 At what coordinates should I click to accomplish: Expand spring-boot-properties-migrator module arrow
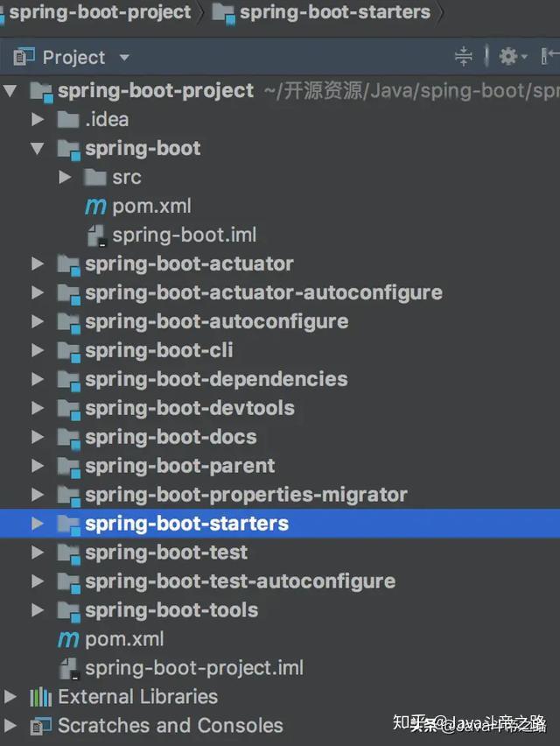click(38, 495)
